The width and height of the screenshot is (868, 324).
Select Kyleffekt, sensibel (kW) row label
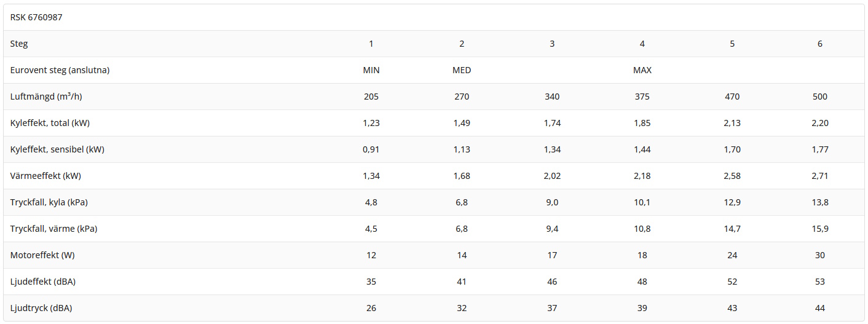(x=57, y=149)
